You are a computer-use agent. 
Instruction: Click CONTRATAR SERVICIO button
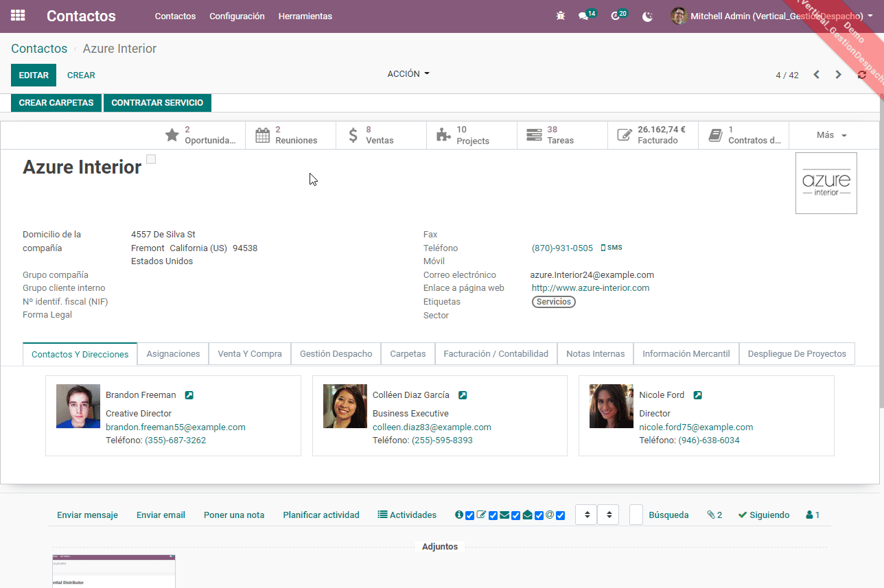[157, 103]
